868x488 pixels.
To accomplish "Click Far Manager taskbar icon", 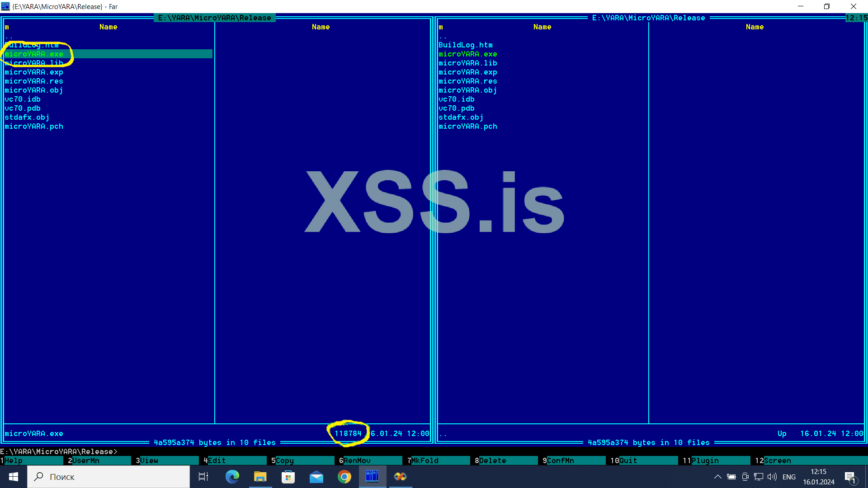I will [x=372, y=477].
